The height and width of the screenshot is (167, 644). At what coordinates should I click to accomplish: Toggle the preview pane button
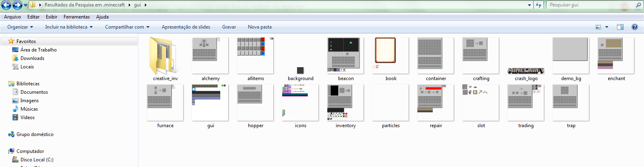[x=620, y=27]
